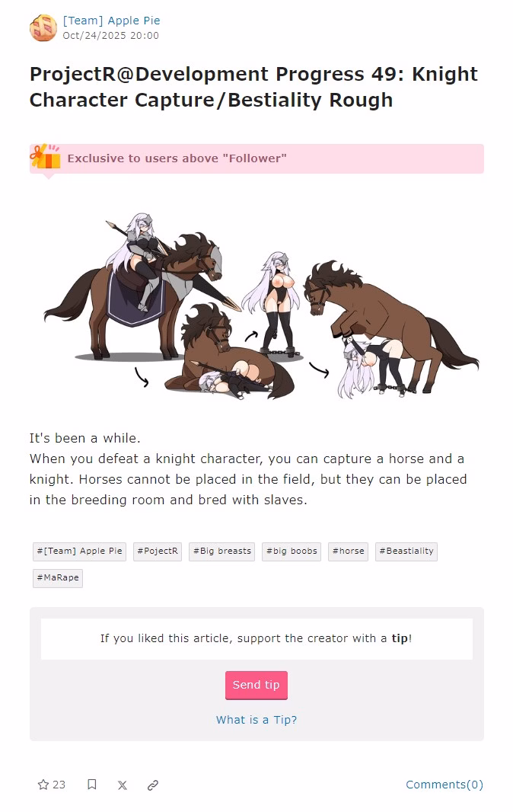Viewport: 513px width, 812px height.
Task: Open the [Team] Apple Pie profile link
Action: (x=111, y=21)
